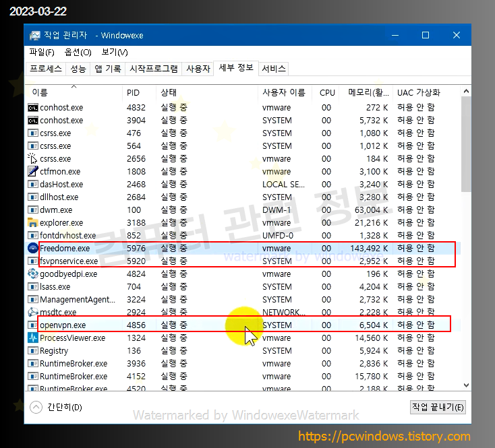Select the goodbyedpi.exe process name

click(x=69, y=274)
